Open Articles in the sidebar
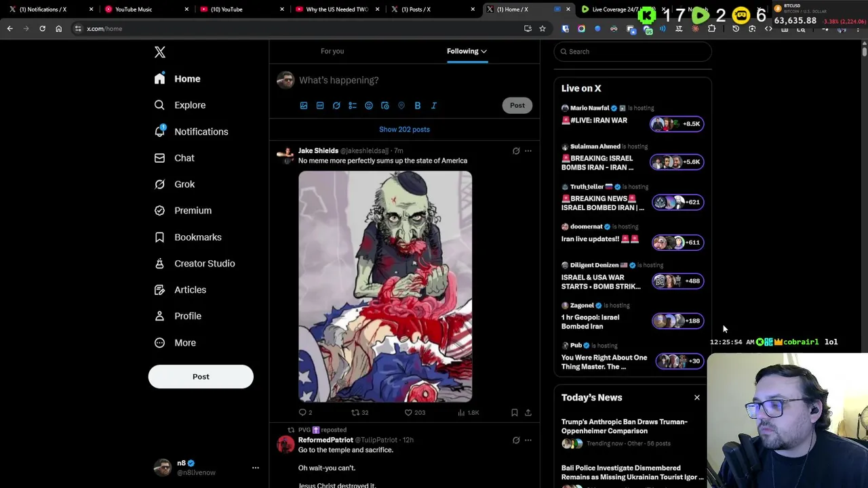868x488 pixels. pyautogui.click(x=180, y=290)
